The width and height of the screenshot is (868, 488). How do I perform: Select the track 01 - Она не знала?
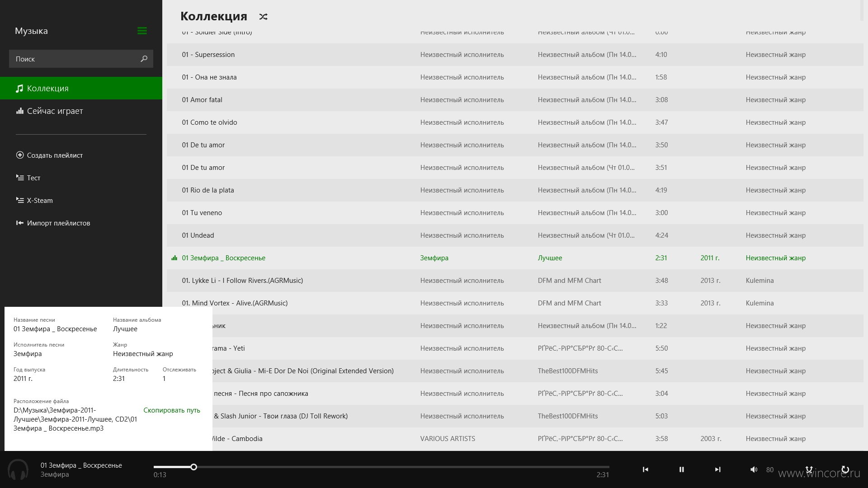click(x=515, y=77)
